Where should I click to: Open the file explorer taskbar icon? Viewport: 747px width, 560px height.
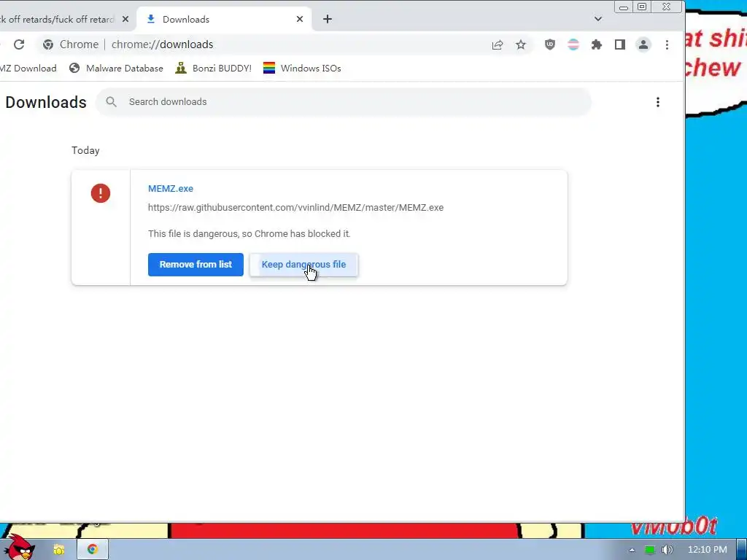pyautogui.click(x=58, y=550)
